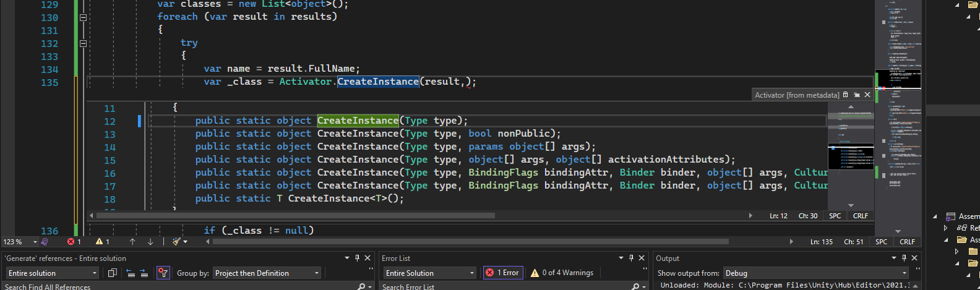
Task: Open the 123 % zoom level dropdown
Action: tap(35, 242)
